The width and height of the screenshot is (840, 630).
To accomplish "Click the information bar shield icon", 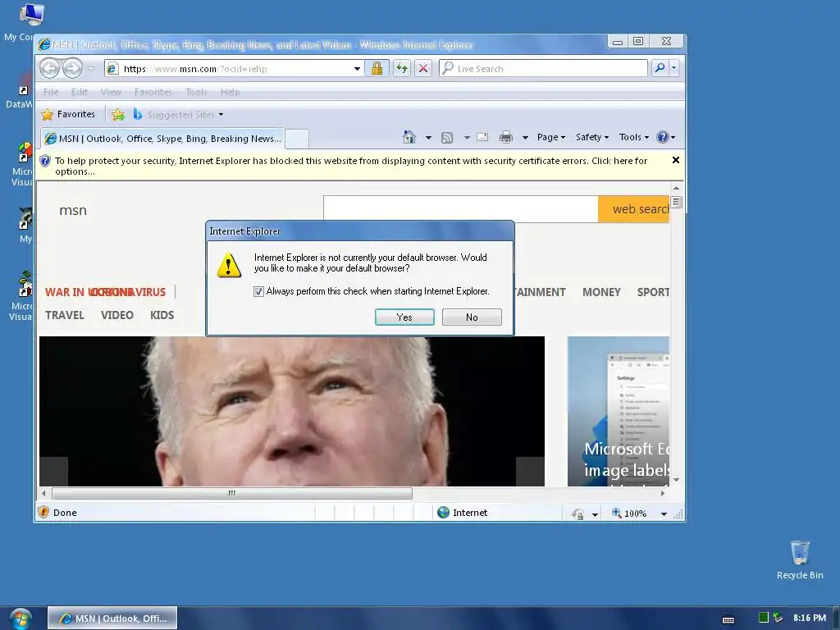I will (x=46, y=161).
